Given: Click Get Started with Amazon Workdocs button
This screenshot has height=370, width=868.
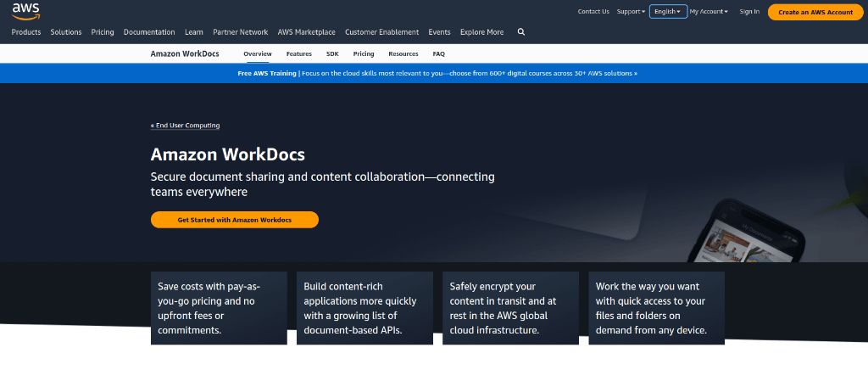Looking at the screenshot, I should click(235, 220).
